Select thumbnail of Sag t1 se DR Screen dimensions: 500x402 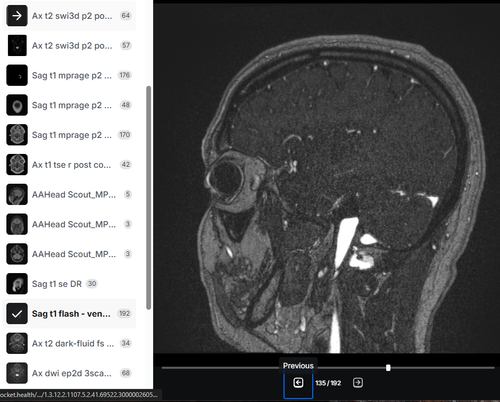(17, 284)
